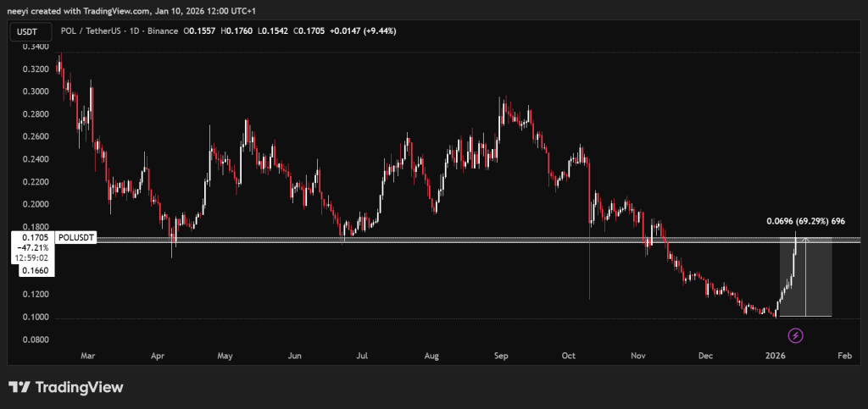
Task: Click the measurement arrow tip at the top
Action: [805, 239]
